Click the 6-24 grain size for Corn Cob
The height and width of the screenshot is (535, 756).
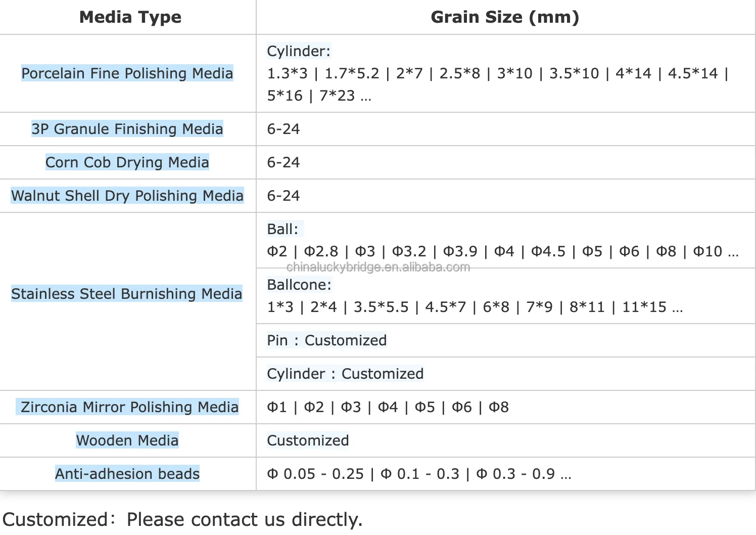coord(283,162)
